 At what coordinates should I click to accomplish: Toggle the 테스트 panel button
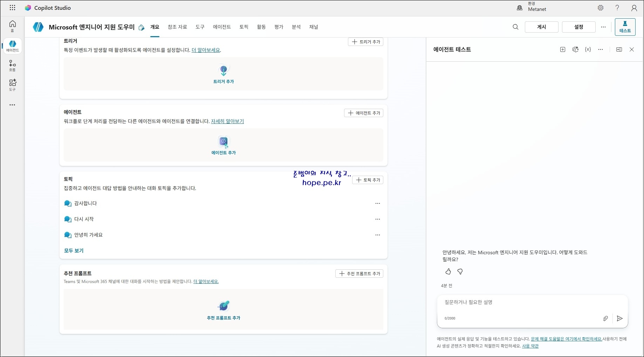click(x=625, y=27)
